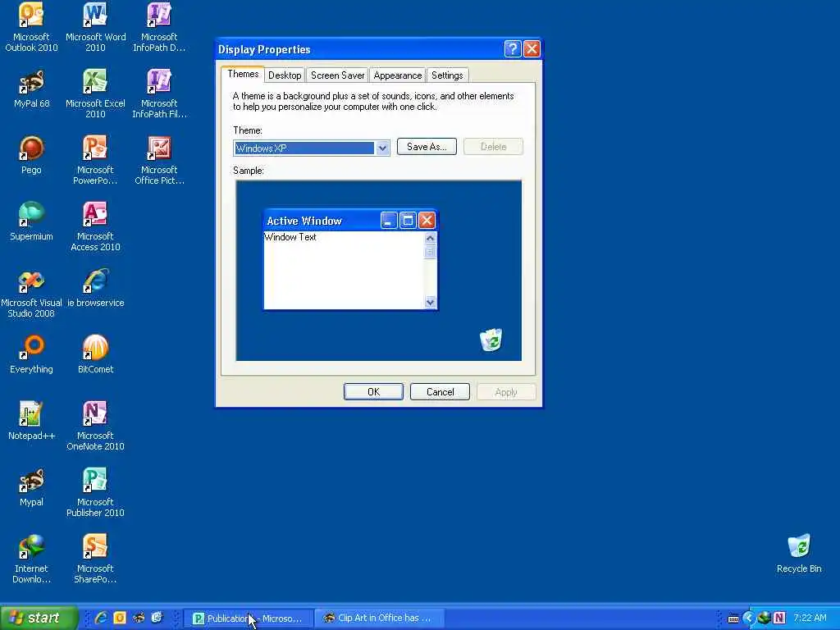Open the Appearance tab
This screenshot has height=630, width=840.
click(398, 75)
